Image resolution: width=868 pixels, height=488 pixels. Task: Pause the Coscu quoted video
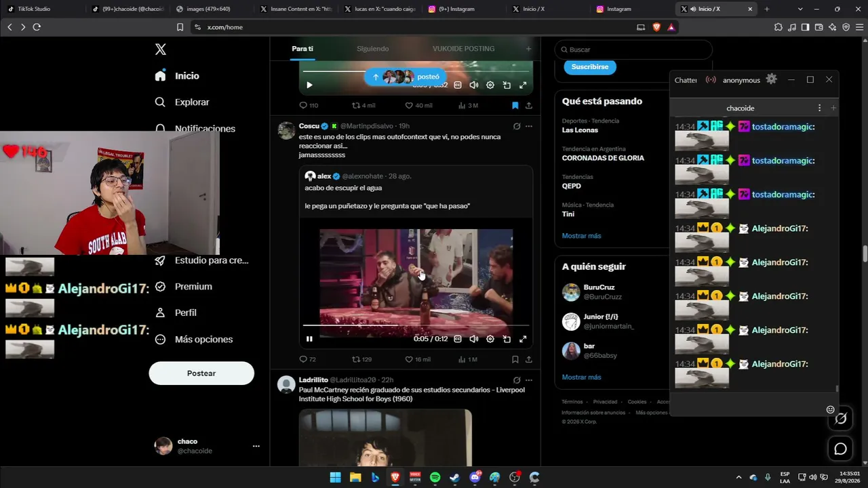309,339
